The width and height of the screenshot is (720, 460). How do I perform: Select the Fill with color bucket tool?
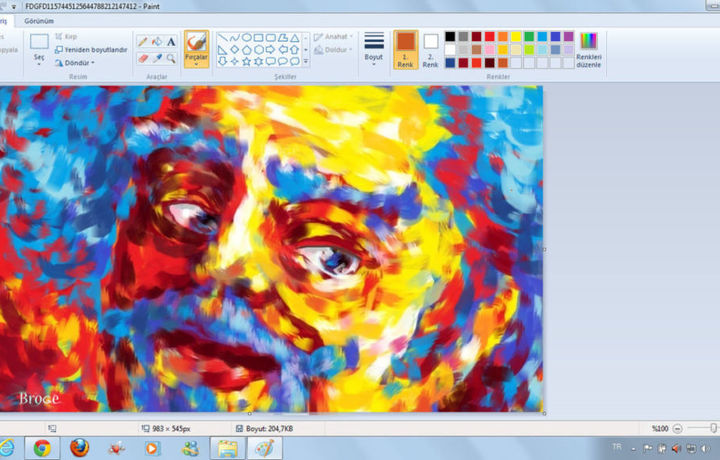[157, 42]
